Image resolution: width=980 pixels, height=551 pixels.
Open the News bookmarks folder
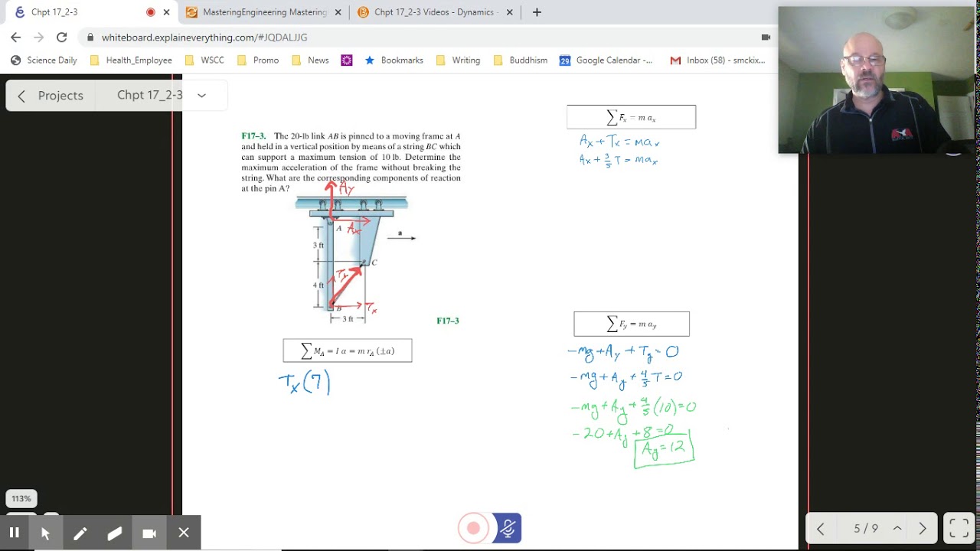310,60
